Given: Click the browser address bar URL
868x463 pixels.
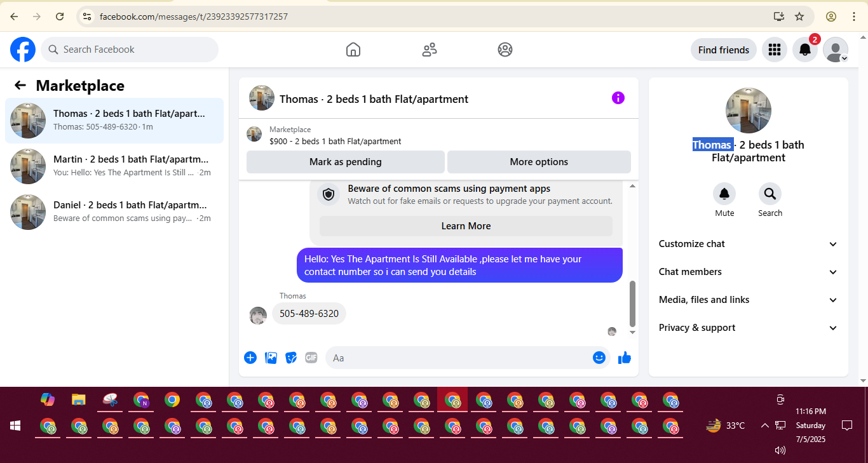Looking at the screenshot, I should (194, 17).
